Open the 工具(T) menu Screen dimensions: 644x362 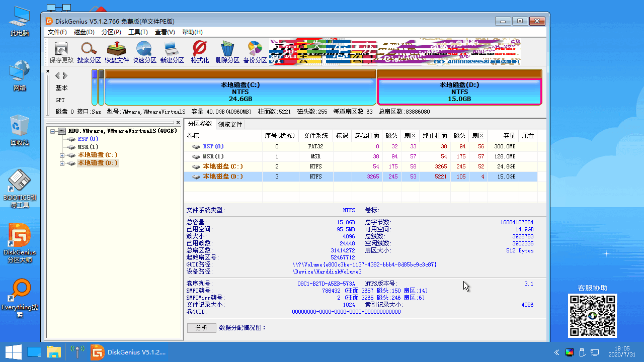138,32
